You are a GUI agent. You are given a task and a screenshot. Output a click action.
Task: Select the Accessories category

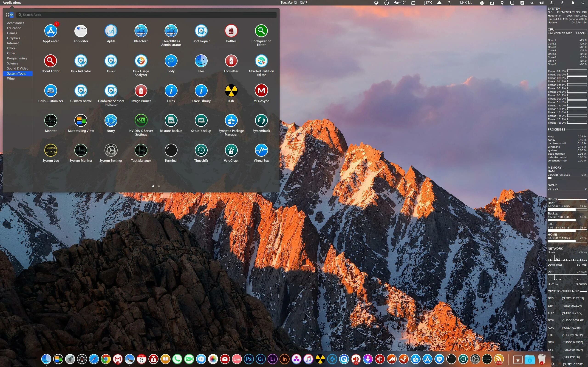(16, 23)
